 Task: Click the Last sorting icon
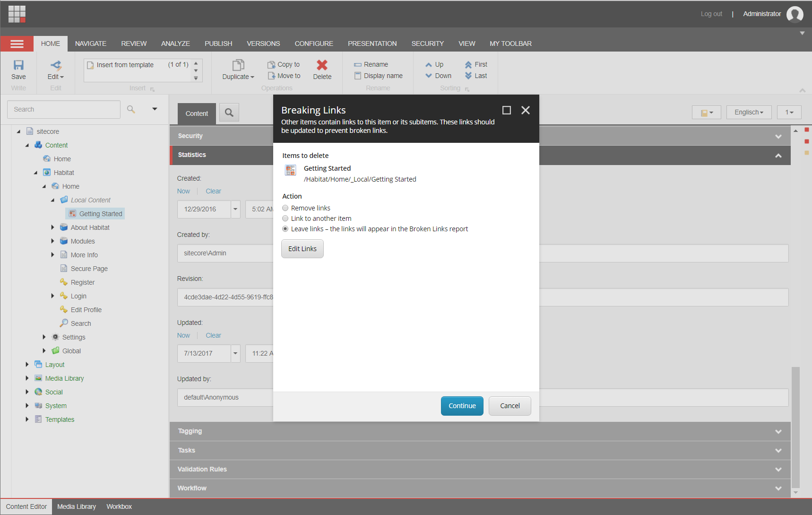468,76
